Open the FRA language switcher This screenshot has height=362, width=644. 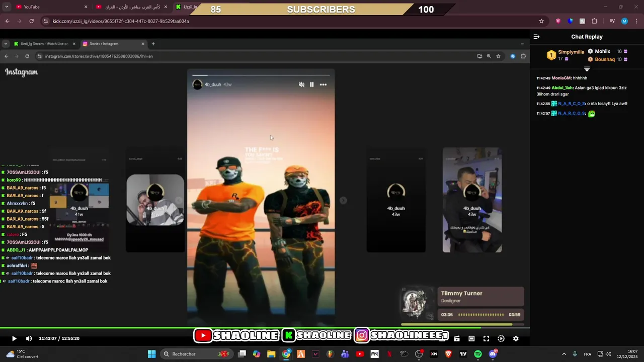click(587, 354)
